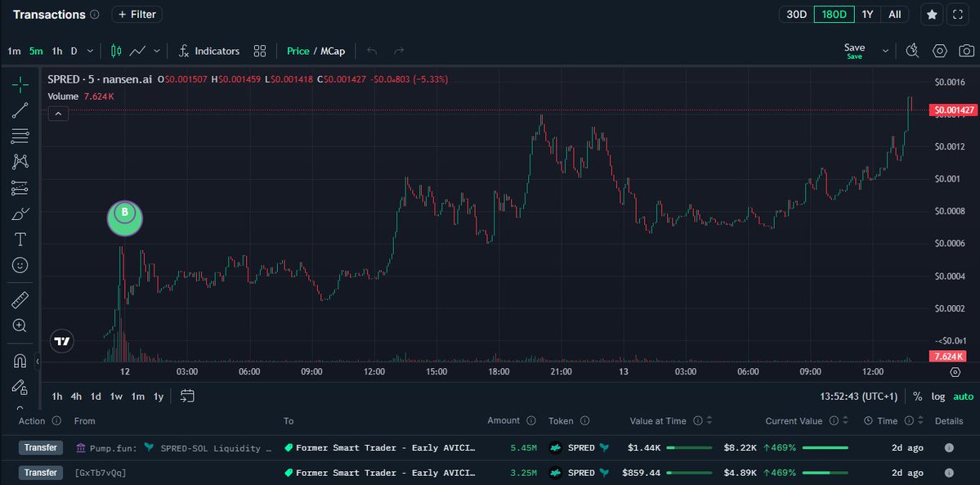
Task: Select the zoom-in magnifier tool
Action: 20,326
